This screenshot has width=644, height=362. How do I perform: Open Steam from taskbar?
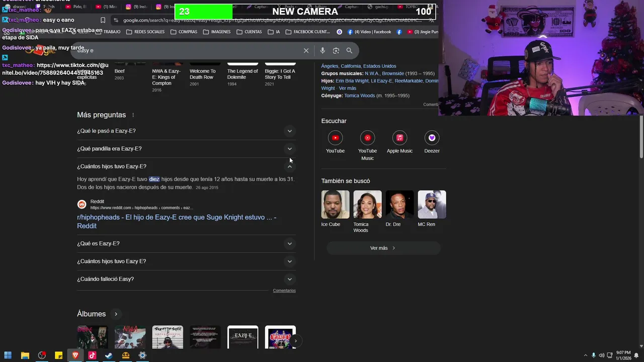[109, 355]
